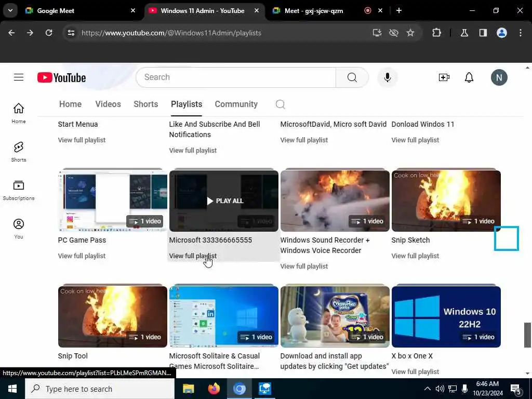This screenshot has width=532, height=399.
Task: Open Subscriptions in the sidebar
Action: 19,190
